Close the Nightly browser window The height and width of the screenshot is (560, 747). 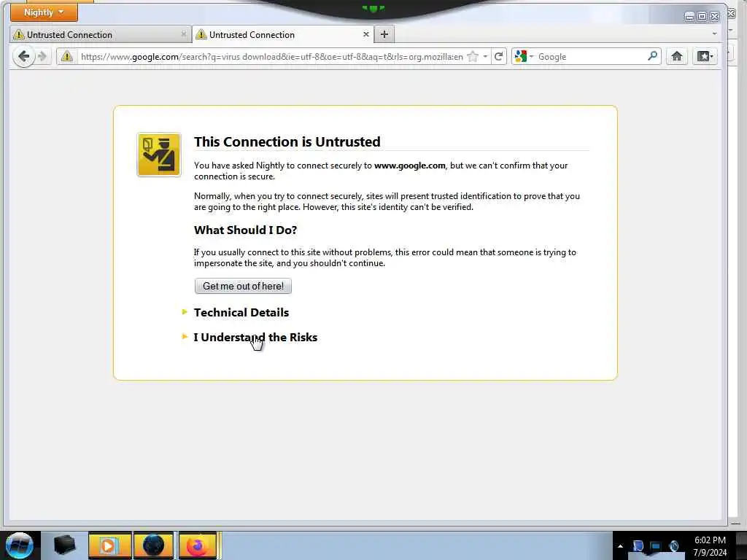coord(715,17)
